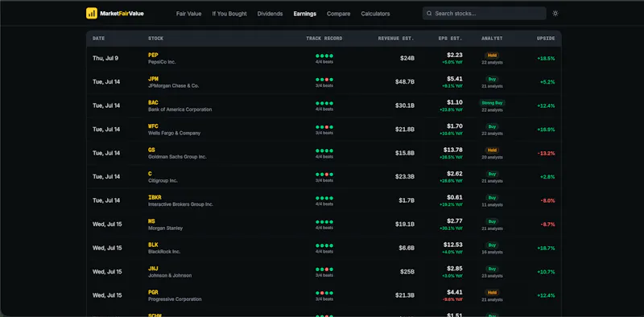Viewport: 644px width, 317px height.
Task: Click the Johnson & Johnson company name
Action: pyautogui.click(x=170, y=275)
